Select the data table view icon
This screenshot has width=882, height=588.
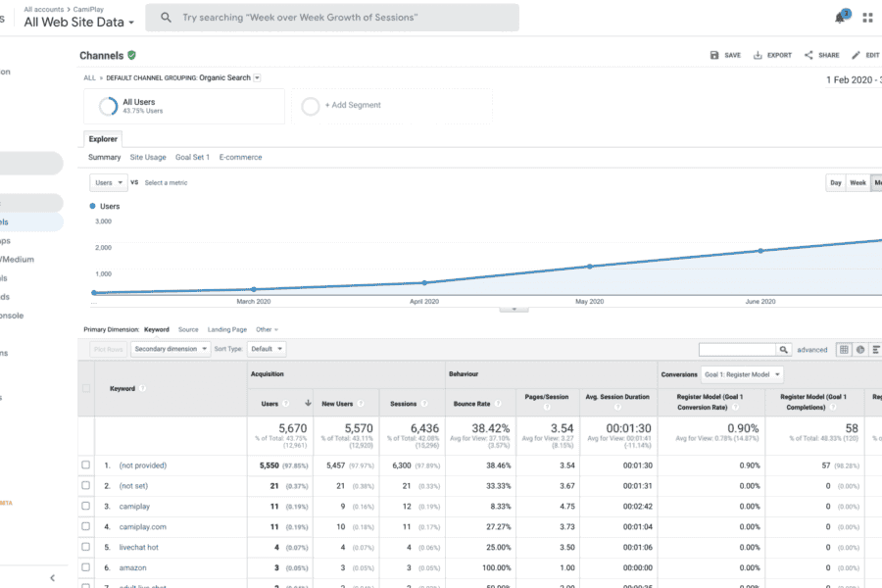844,349
